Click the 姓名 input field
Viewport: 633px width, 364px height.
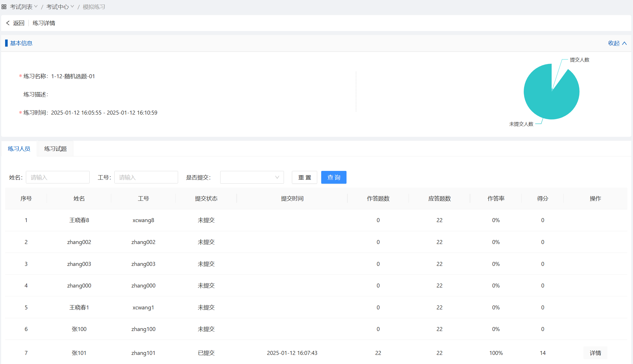[x=58, y=177]
